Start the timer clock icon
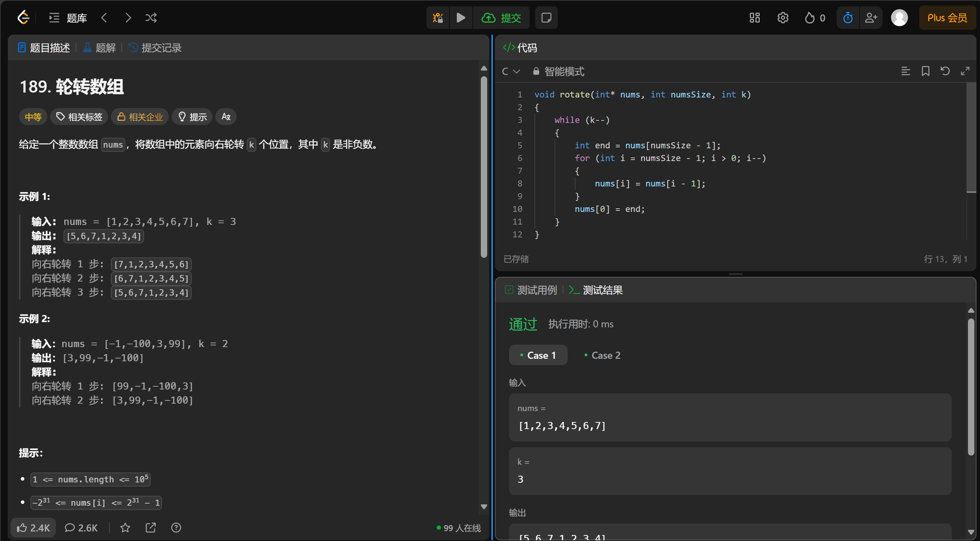This screenshot has width=980, height=541. [848, 18]
